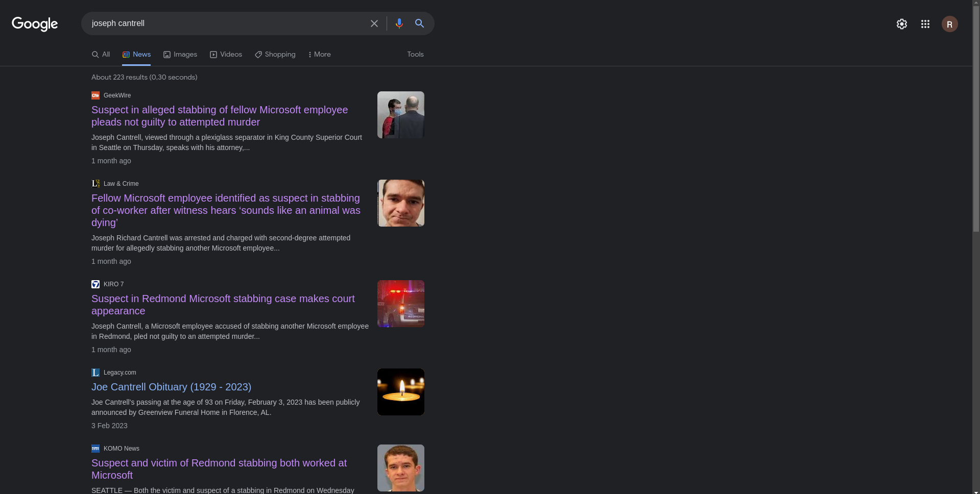Open the KIRO 7 police lights thumbnail

(x=401, y=304)
